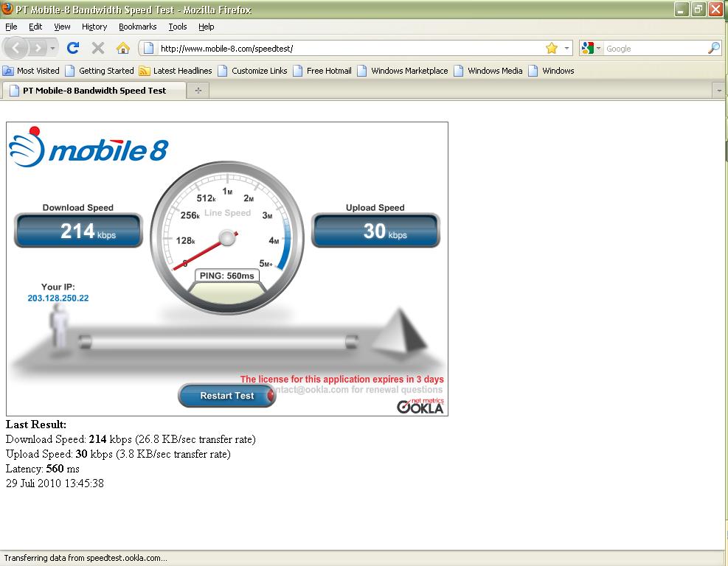Click the IP address 203.128.250.22
The image size is (728, 566).
[58, 298]
